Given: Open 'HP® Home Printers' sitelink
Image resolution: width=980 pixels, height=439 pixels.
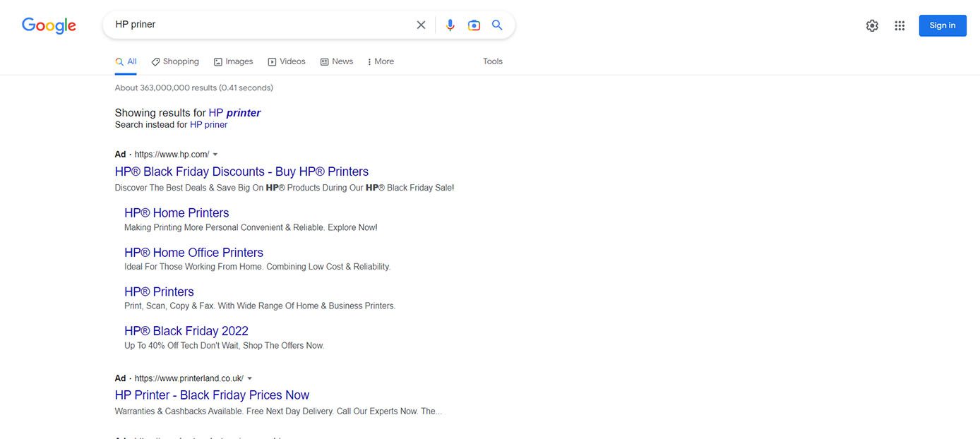Looking at the screenshot, I should click(x=177, y=213).
